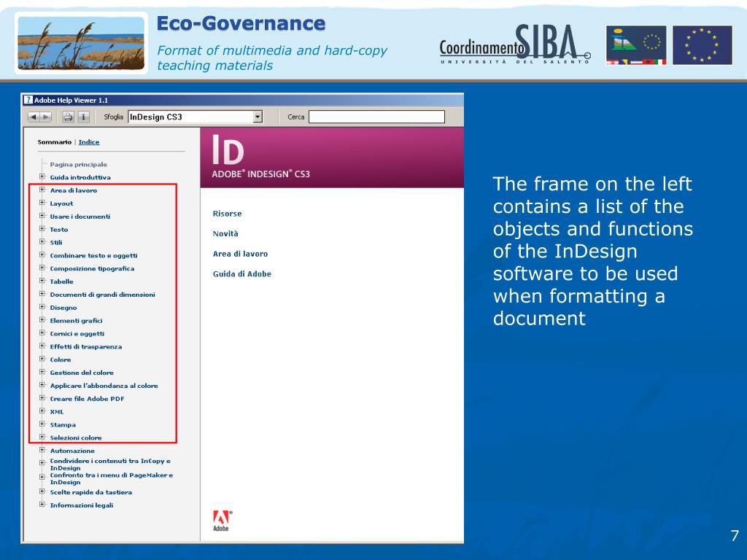This screenshot has width=747, height=560.
Task: Open the Sfoglia InDesign CS3 dropdown
Action: [x=258, y=117]
